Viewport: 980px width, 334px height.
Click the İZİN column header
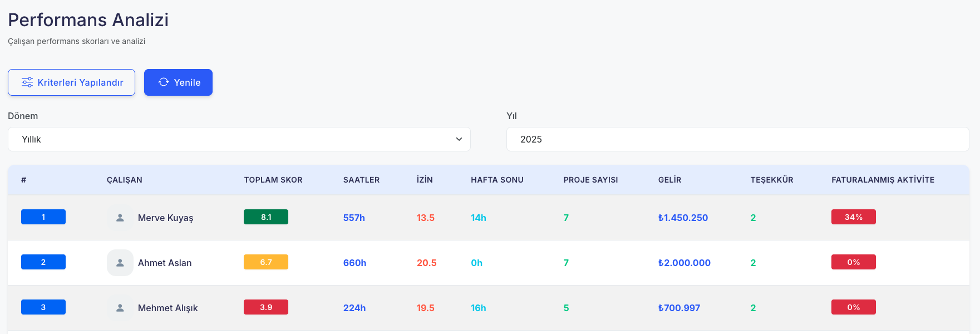click(x=425, y=180)
